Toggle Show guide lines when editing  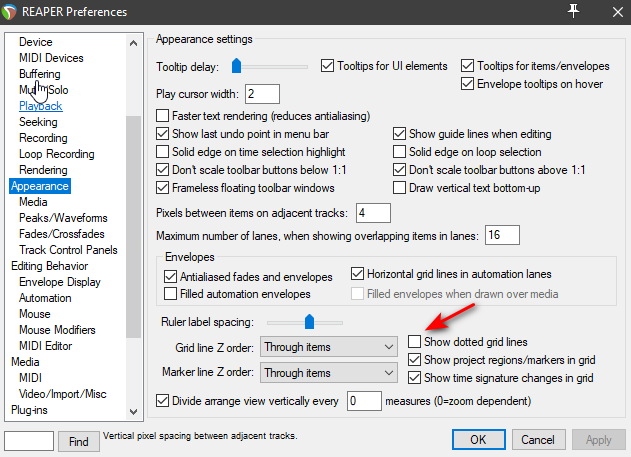tap(399, 134)
